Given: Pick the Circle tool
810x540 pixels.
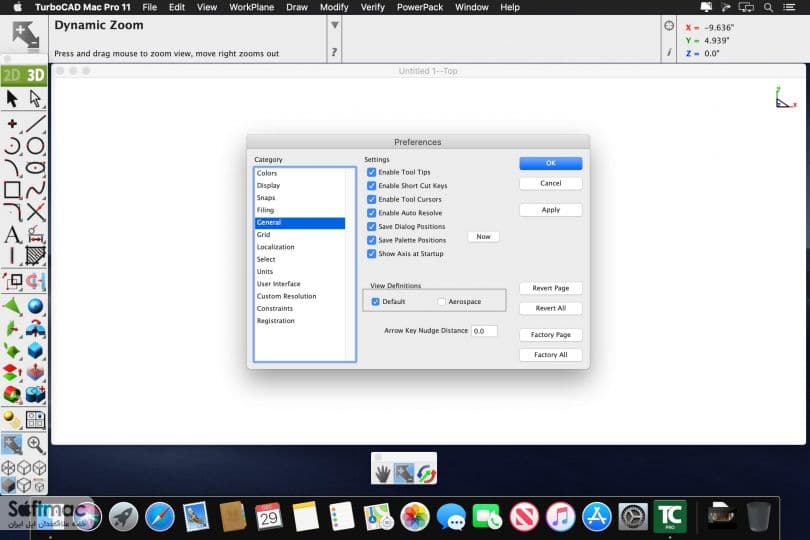Looking at the screenshot, I should click(x=35, y=146).
